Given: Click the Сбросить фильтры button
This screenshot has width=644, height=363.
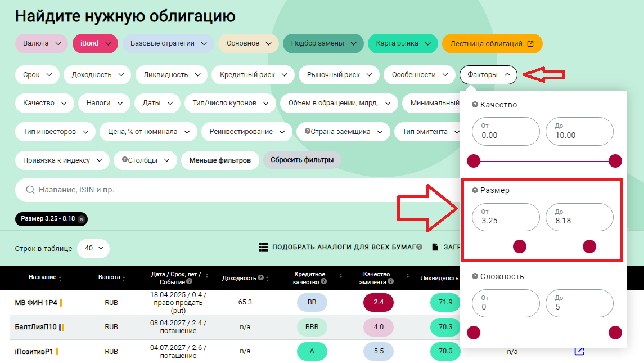Looking at the screenshot, I should [302, 160].
